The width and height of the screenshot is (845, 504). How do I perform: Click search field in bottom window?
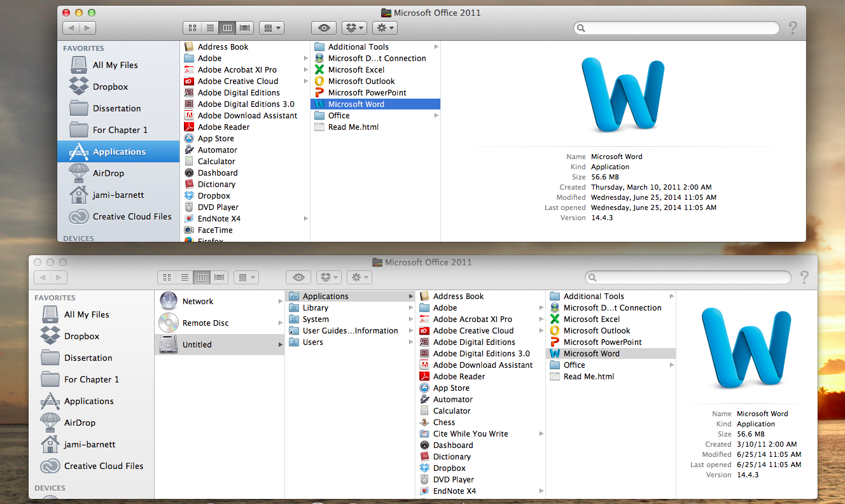[688, 277]
